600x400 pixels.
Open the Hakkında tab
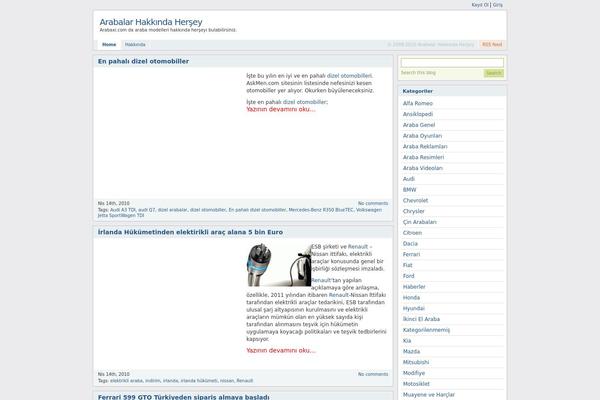135,44
